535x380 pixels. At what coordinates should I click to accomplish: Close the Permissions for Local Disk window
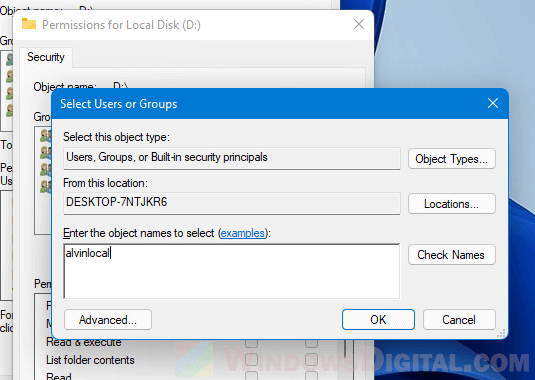[x=359, y=24]
